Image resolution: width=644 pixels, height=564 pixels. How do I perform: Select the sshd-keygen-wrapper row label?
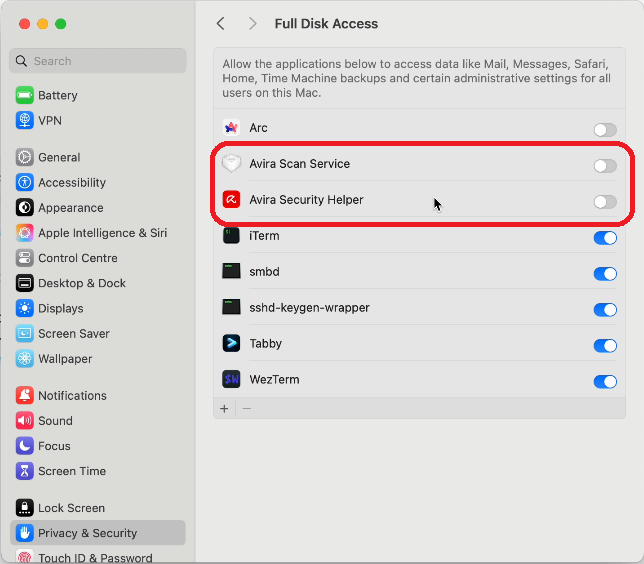(x=309, y=308)
